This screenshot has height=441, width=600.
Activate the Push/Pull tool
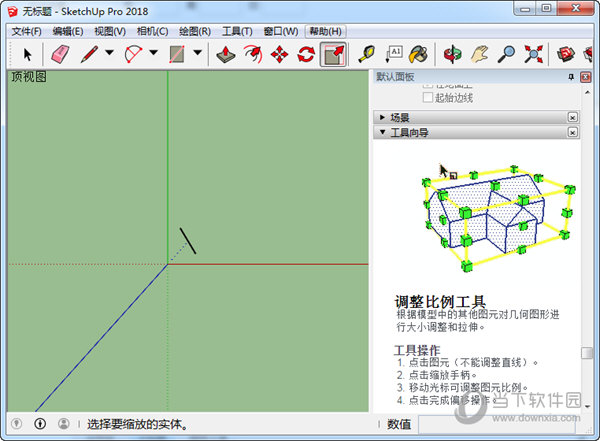(226, 54)
